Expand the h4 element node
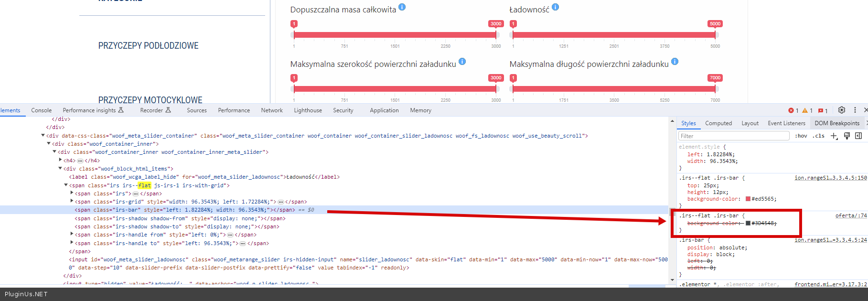This screenshot has height=301, width=868. tap(61, 161)
